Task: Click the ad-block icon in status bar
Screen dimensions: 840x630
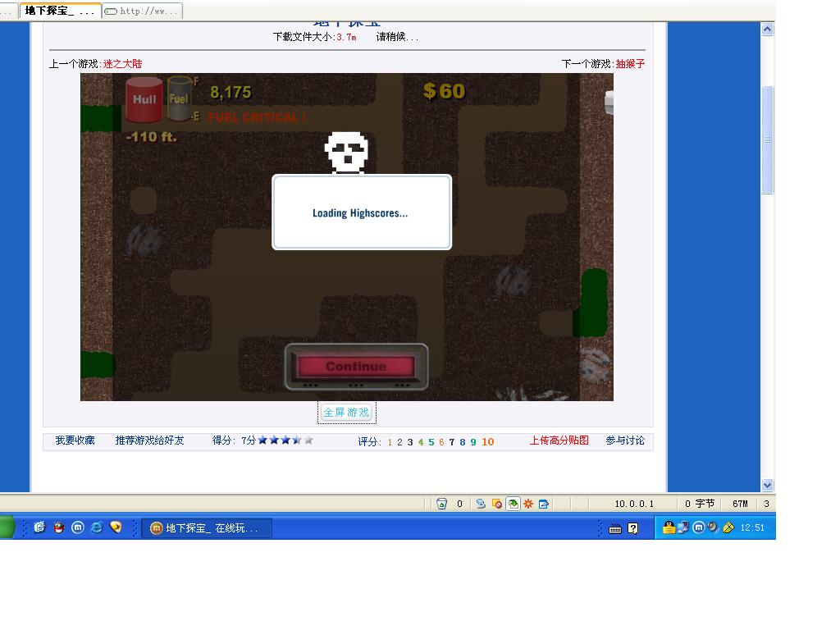Action: (496, 504)
